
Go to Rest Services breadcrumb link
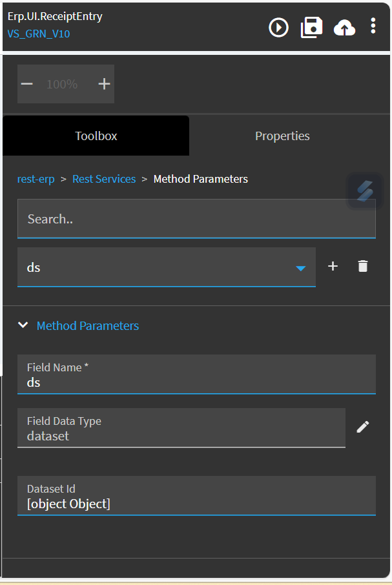click(x=104, y=179)
